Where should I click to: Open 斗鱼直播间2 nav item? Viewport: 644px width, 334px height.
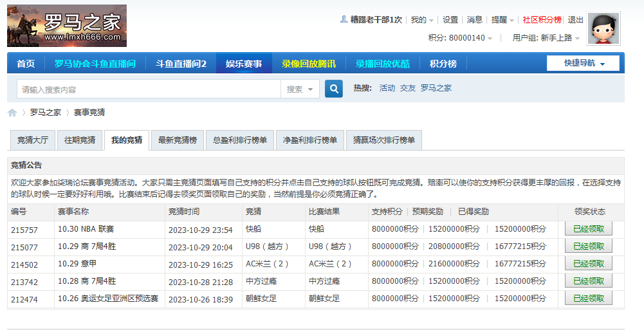(x=181, y=64)
